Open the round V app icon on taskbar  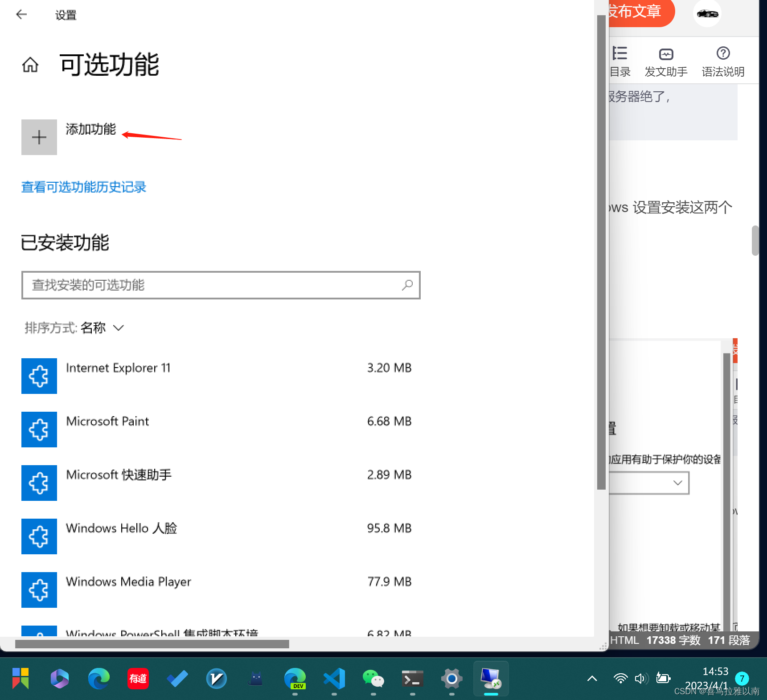coord(217,679)
